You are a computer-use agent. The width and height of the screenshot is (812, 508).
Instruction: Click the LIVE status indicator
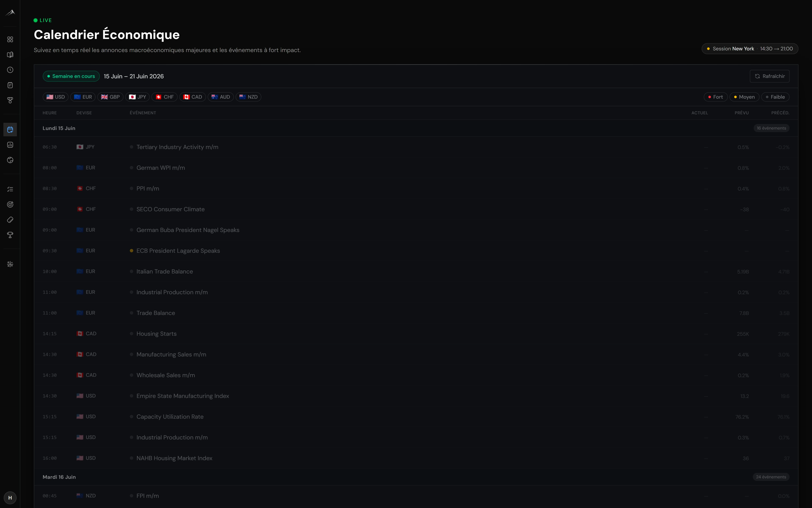(43, 20)
